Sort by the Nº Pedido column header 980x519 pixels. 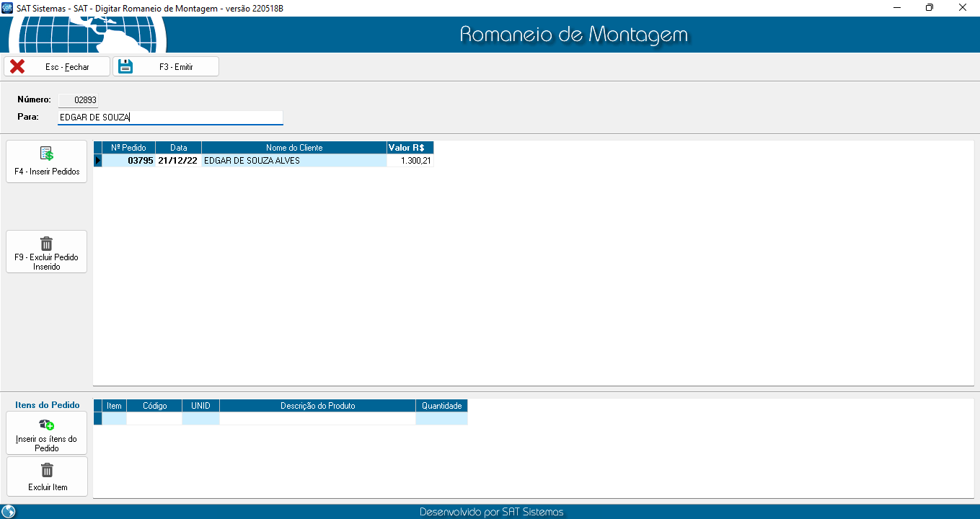point(128,147)
